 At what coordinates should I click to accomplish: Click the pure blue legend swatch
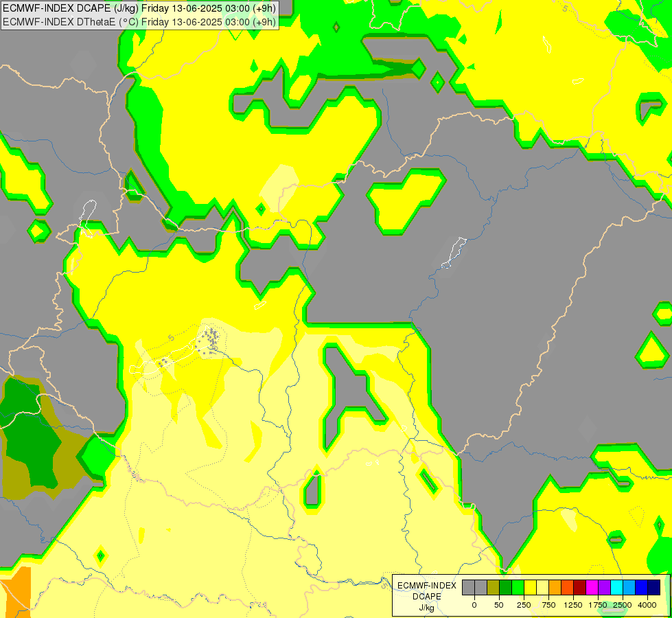pos(642,588)
